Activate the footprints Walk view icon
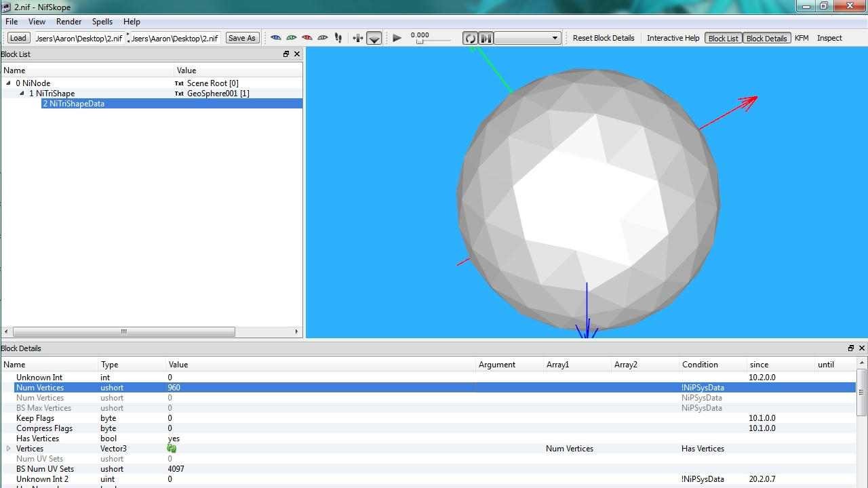The image size is (868, 488). point(338,38)
